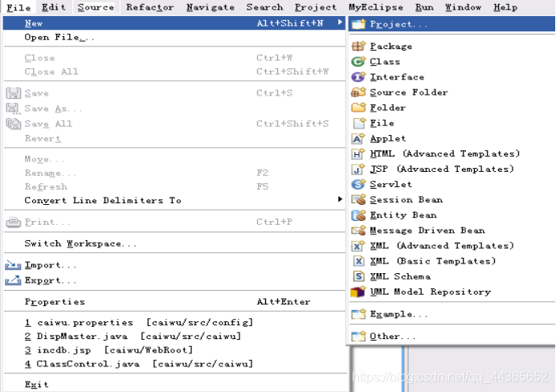Click the HTML Advanced Templates icon
This screenshot has height=392, width=556.
358,153
